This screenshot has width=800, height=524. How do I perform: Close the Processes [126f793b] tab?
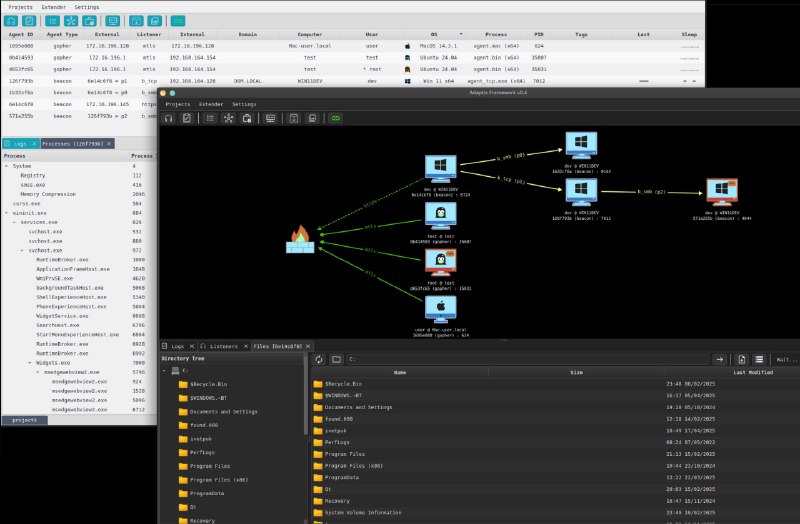[109, 144]
